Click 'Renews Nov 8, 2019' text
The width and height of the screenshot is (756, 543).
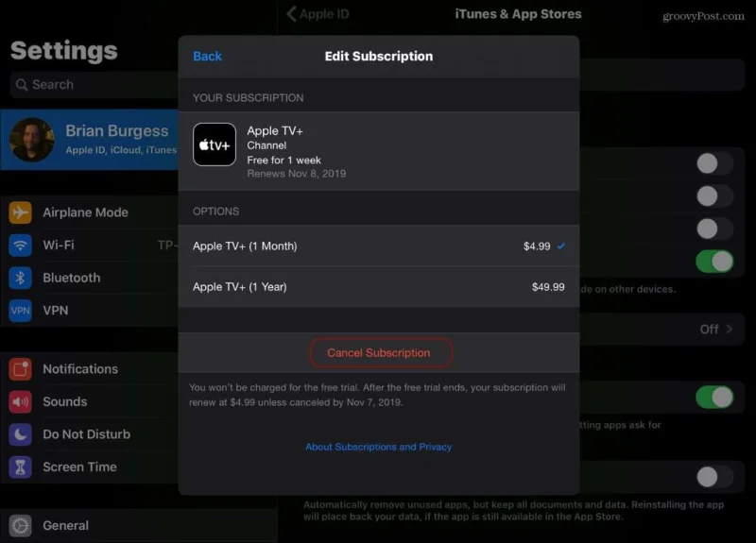click(x=297, y=174)
